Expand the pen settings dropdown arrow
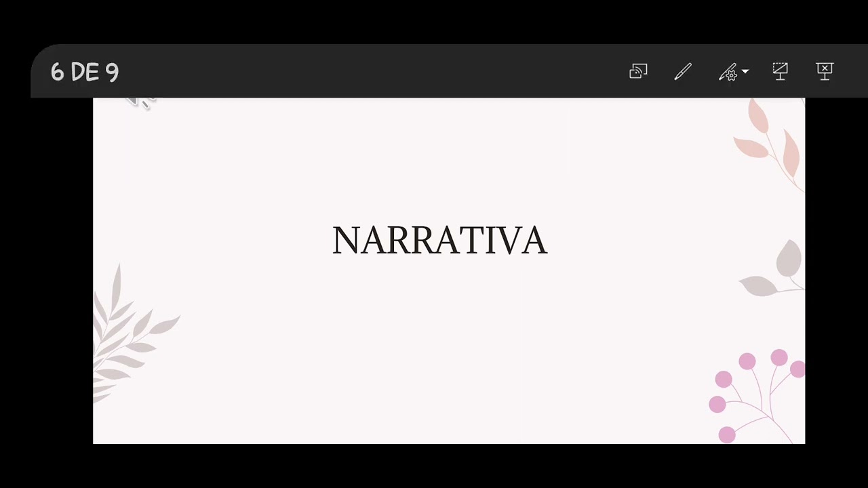This screenshot has width=868, height=488. (745, 71)
